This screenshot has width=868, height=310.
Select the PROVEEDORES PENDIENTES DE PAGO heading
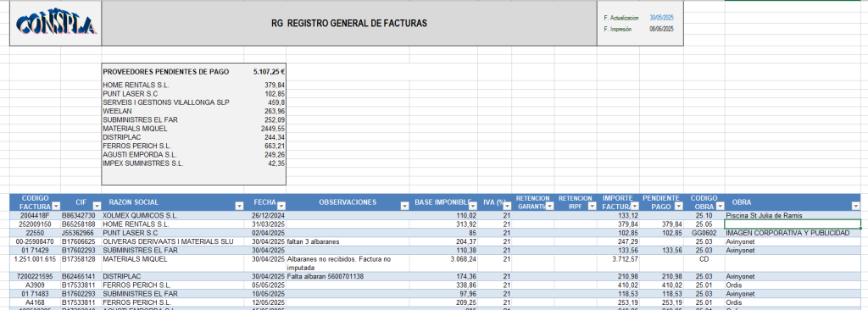[166, 72]
